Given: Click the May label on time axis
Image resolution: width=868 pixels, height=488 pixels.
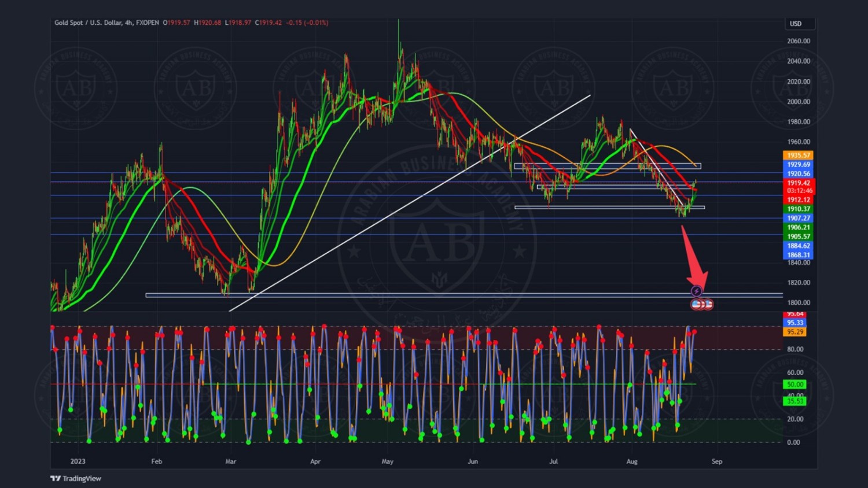Looking at the screenshot, I should click(x=388, y=461).
